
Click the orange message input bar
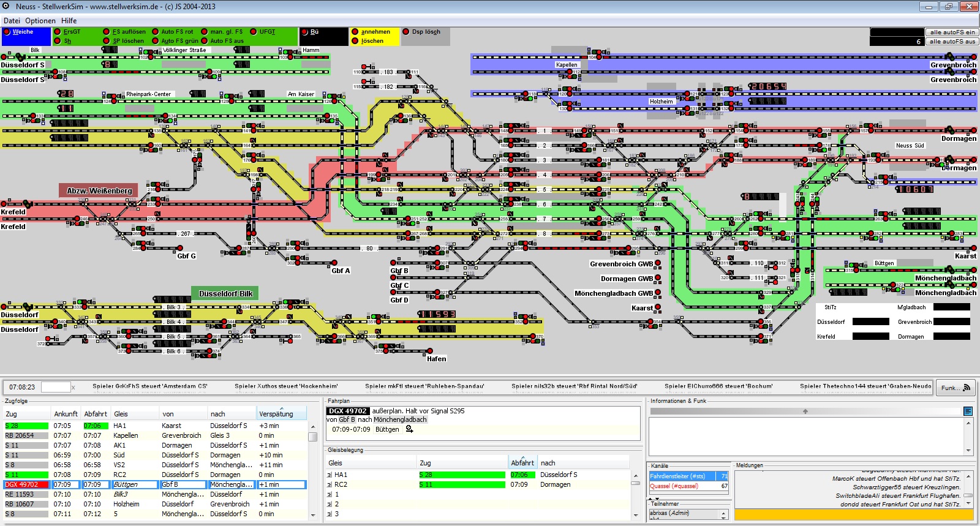(854, 515)
